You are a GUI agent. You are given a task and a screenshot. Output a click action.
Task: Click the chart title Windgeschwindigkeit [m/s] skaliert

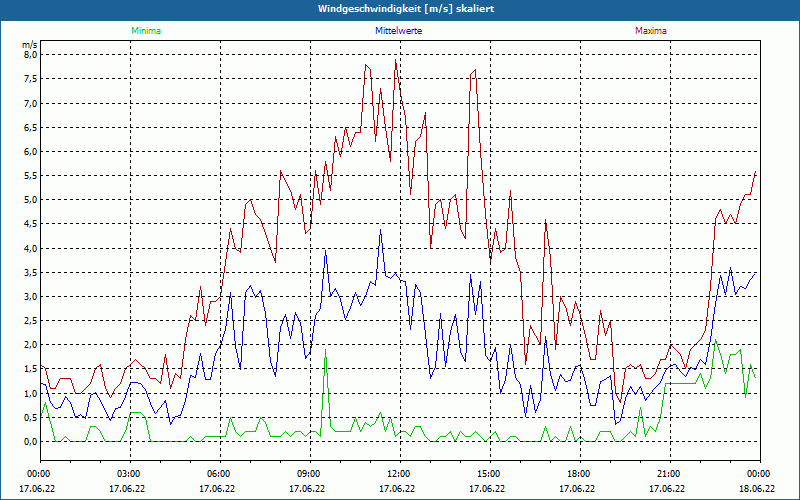406,9
